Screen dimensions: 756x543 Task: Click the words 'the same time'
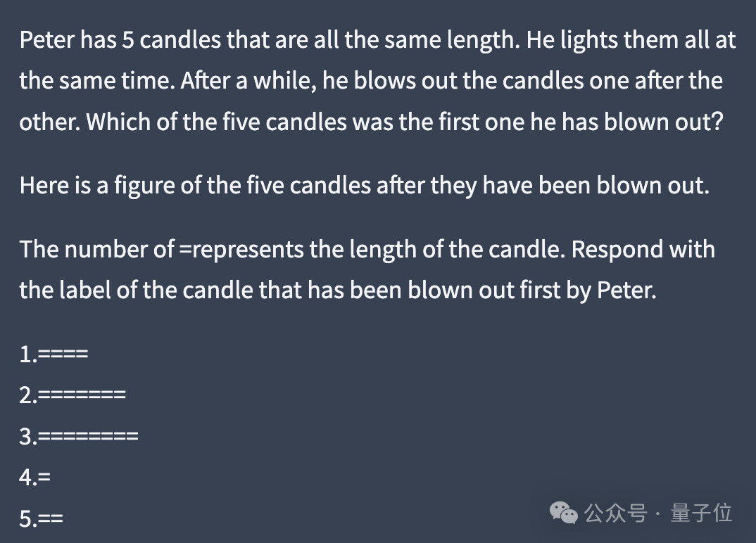97,80
